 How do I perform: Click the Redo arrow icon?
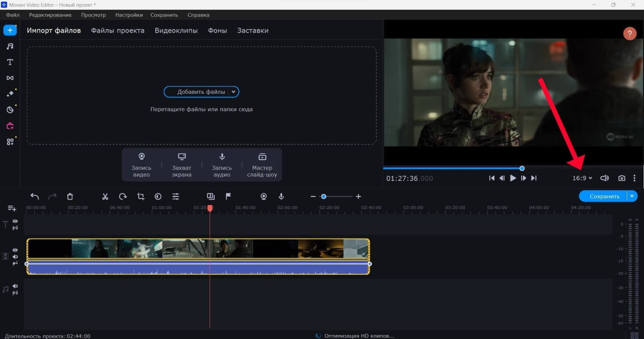click(52, 196)
